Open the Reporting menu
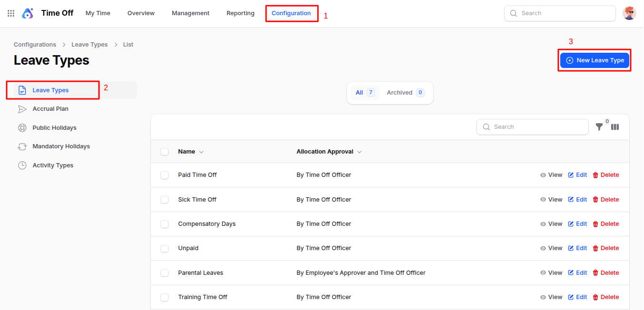Screen dimensions: 644x310 point(240,13)
